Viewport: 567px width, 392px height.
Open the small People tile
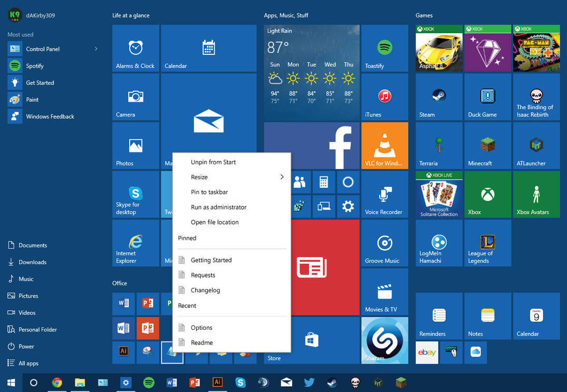[300, 182]
